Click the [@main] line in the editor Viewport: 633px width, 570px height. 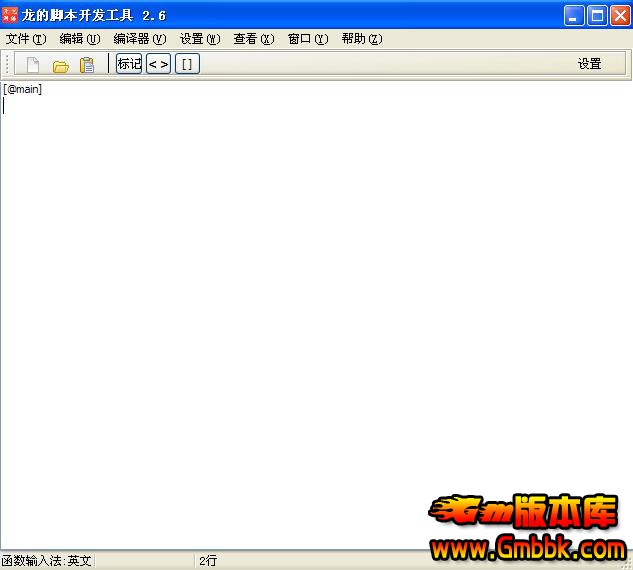click(23, 90)
